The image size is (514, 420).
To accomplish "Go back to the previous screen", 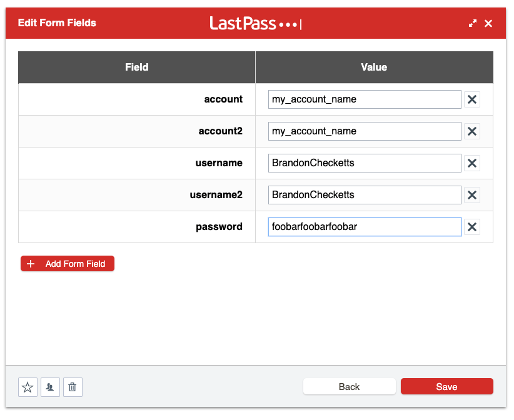I will (349, 386).
